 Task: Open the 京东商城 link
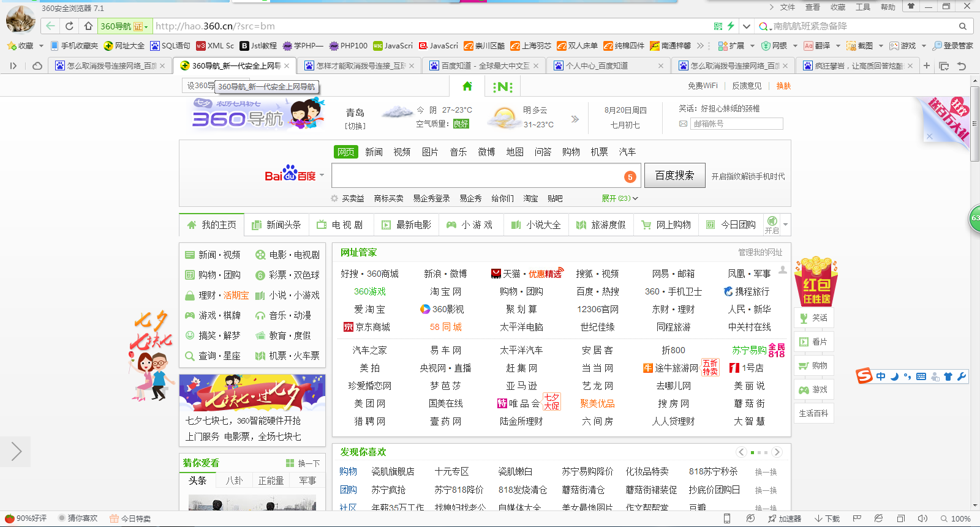tap(372, 327)
